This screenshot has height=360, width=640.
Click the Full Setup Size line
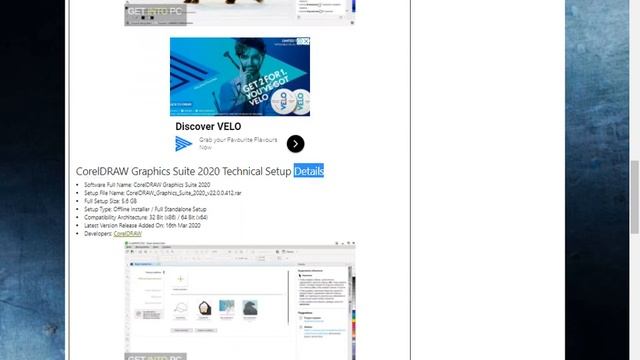coord(110,201)
